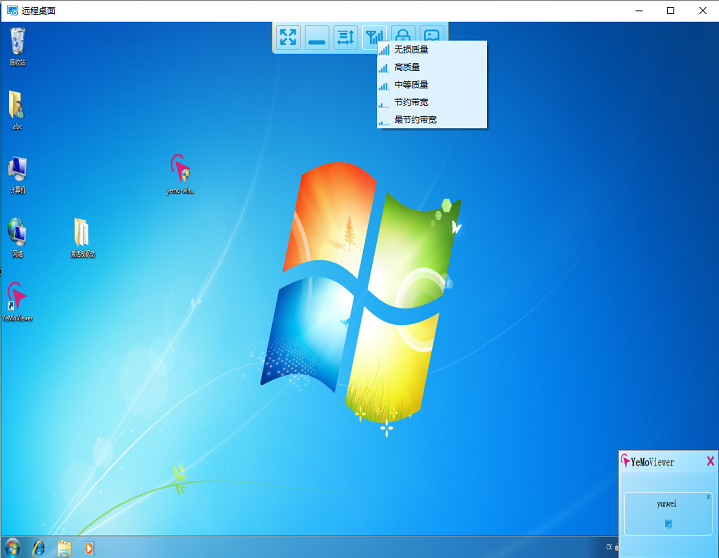Select 节约带宽 quality option

click(x=431, y=102)
